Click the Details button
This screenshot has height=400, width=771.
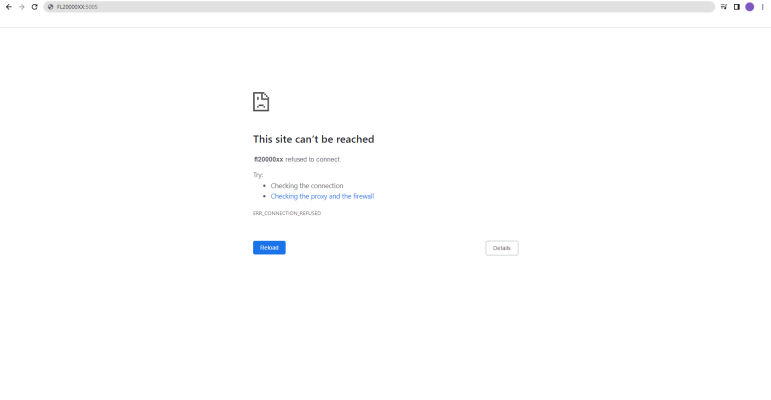tap(502, 248)
